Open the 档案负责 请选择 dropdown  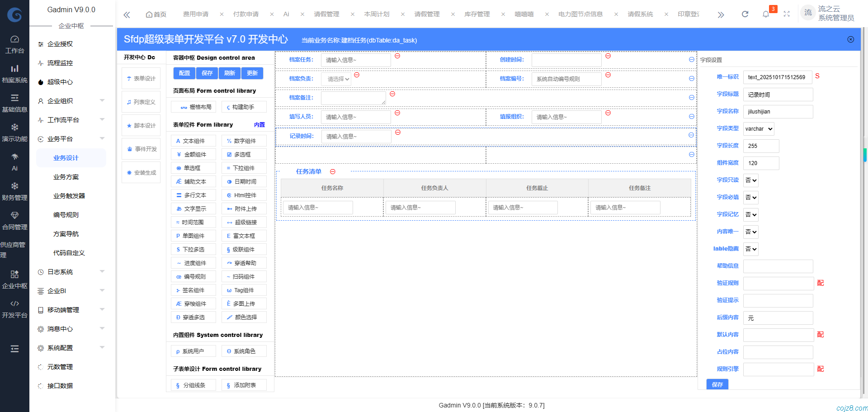coord(336,78)
